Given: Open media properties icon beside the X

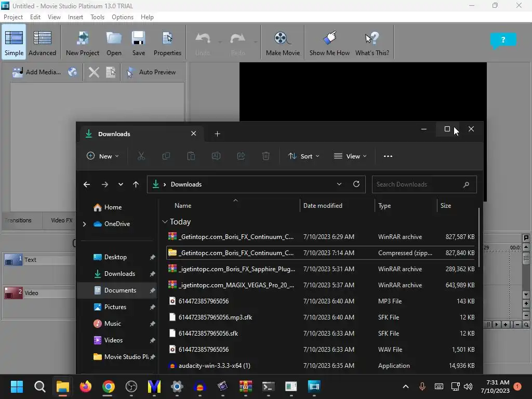Looking at the screenshot, I should click(111, 72).
